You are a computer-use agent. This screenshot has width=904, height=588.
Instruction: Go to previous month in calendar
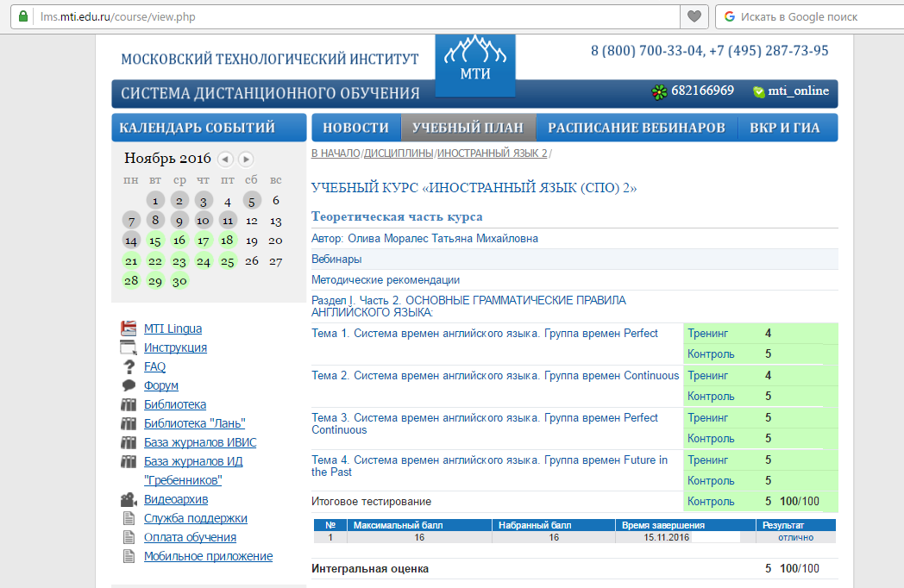225,159
